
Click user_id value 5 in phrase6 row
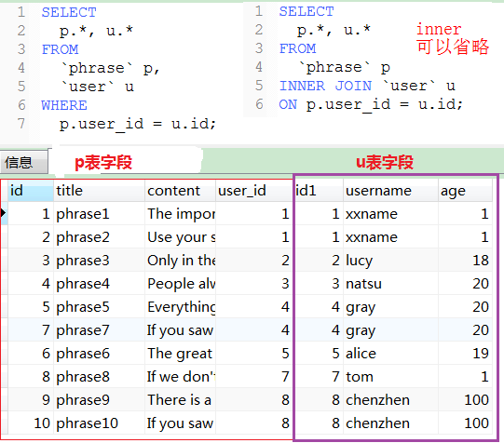coord(254,353)
